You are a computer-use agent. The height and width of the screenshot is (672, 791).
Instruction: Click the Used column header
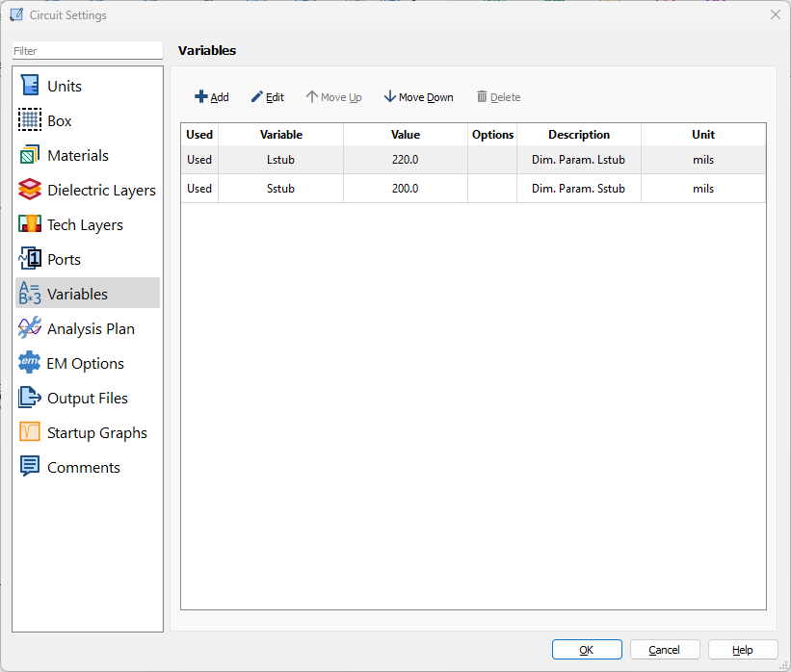[x=199, y=135]
